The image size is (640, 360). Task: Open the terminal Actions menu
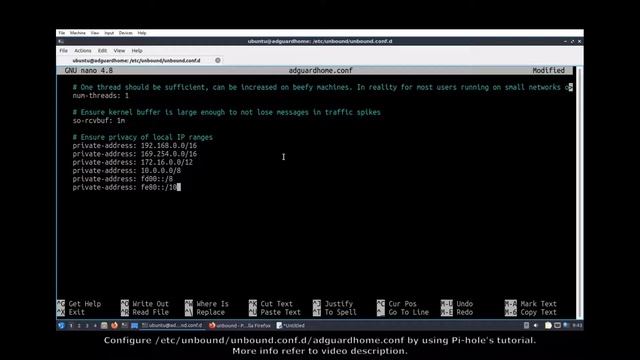[83, 51]
